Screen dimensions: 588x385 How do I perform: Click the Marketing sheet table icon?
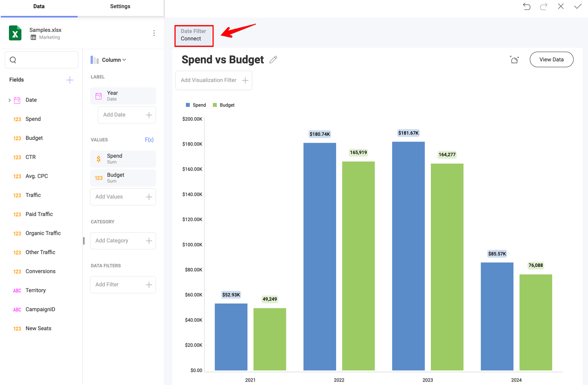tap(33, 37)
